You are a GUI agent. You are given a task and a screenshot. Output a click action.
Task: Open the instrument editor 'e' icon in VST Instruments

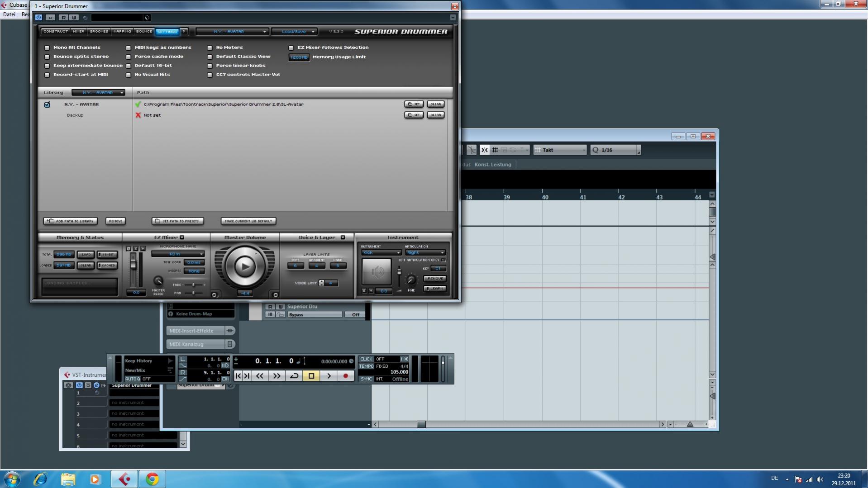[96, 385]
